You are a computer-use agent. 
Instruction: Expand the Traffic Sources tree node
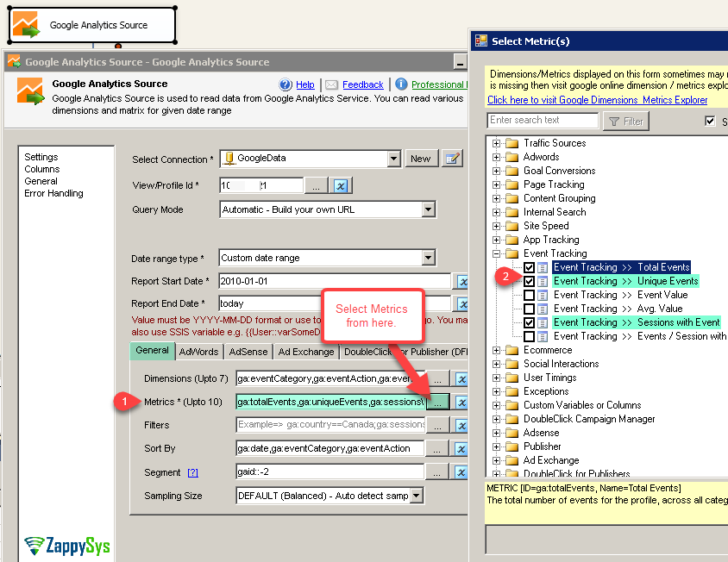[496, 143]
